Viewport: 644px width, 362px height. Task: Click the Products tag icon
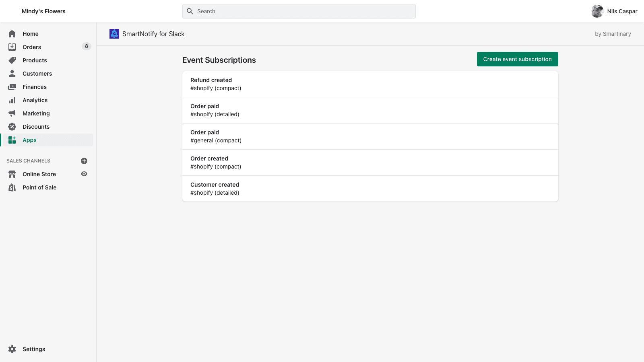point(12,60)
